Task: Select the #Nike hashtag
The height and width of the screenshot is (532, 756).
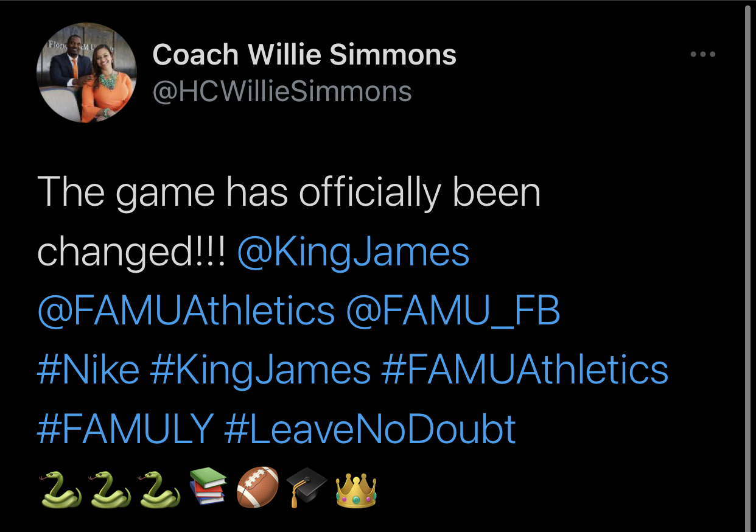Action: pos(88,370)
